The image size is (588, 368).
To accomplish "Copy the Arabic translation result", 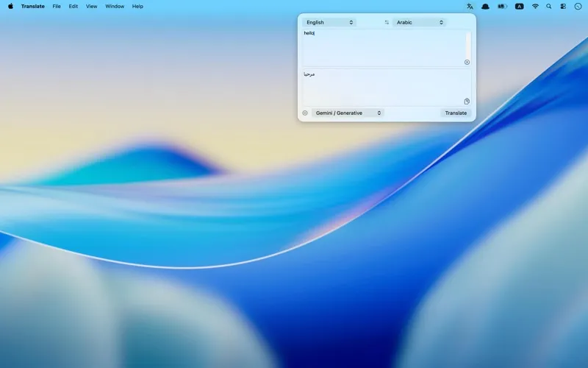I will [x=467, y=101].
